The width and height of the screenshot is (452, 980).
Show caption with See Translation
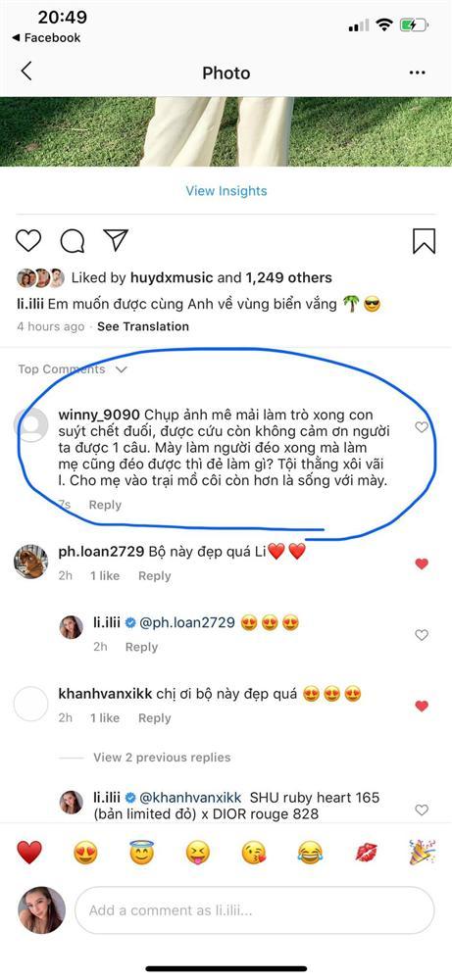(143, 326)
